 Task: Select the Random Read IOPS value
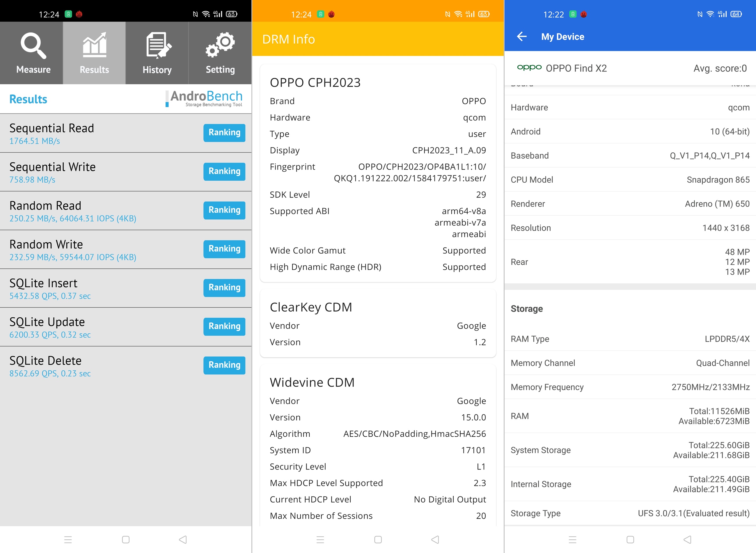(x=98, y=218)
